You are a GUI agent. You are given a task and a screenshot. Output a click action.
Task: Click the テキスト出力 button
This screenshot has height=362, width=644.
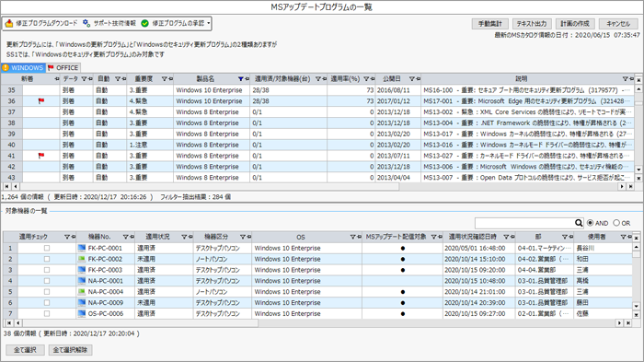point(532,24)
